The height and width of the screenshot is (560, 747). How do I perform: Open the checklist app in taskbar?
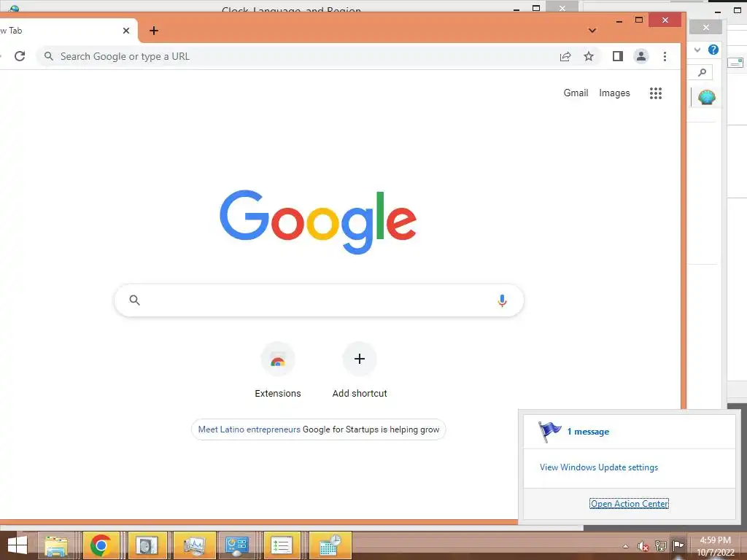[x=281, y=545]
